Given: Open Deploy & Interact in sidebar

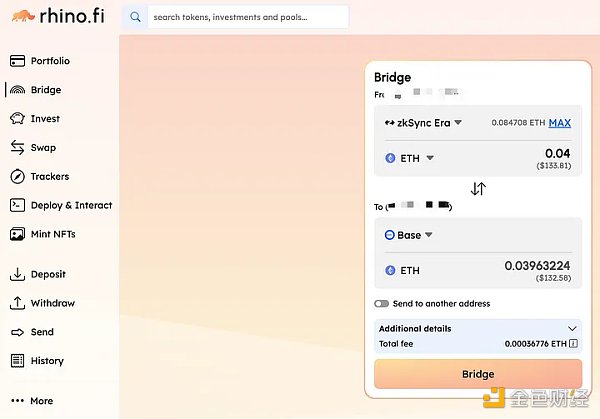Looking at the screenshot, I should (x=70, y=205).
